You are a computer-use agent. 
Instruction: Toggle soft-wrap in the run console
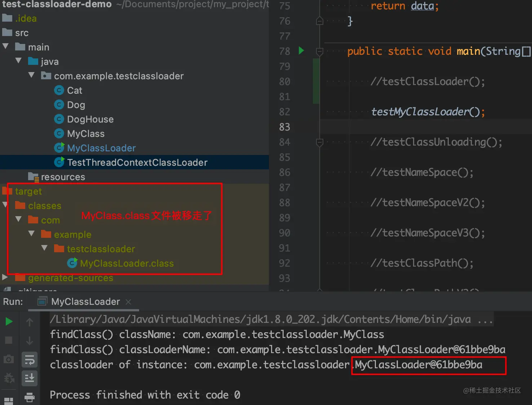click(x=30, y=360)
